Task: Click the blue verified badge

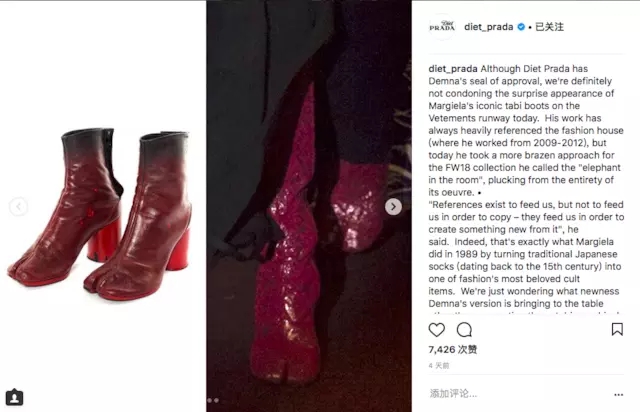Action: tap(521, 27)
